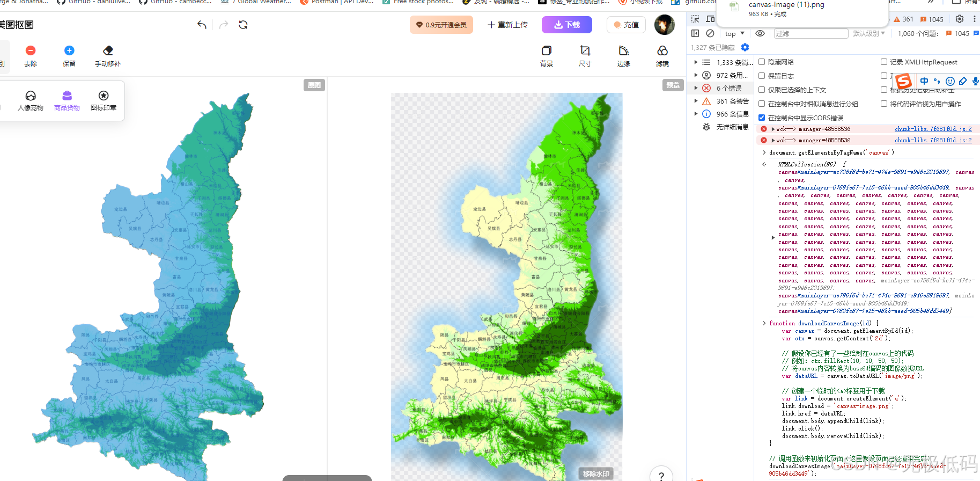The width and height of the screenshot is (980, 481).
Task: Switch to 发现 - 编辑精选 browser tab
Action: click(x=496, y=3)
